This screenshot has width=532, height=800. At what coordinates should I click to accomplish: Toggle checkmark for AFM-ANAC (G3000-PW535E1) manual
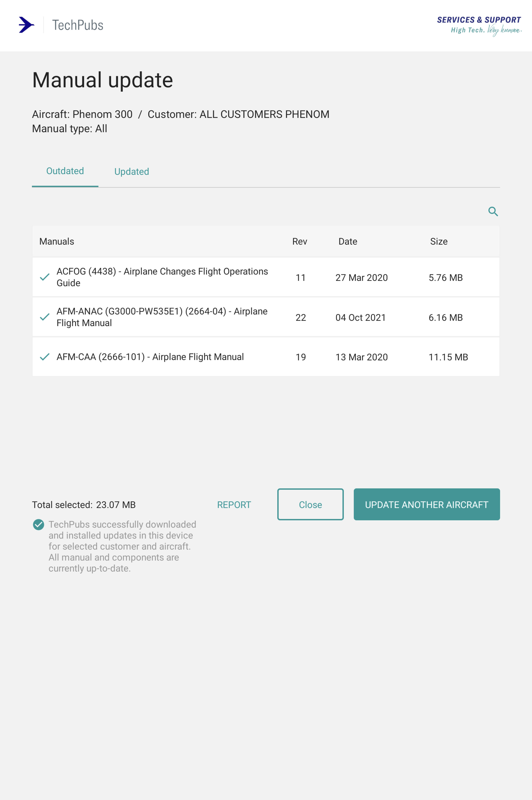[45, 317]
